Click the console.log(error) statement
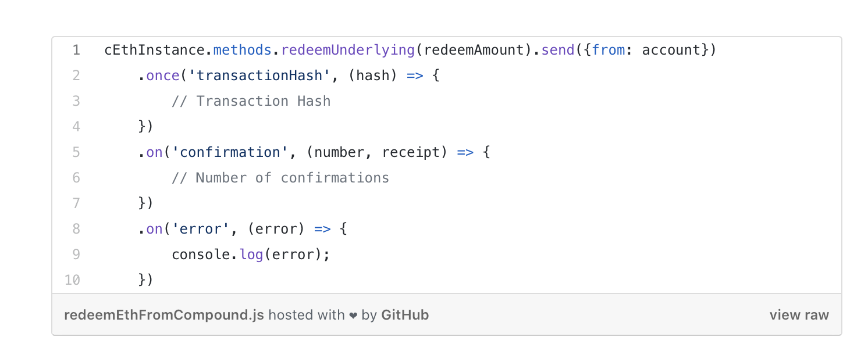 (x=251, y=255)
